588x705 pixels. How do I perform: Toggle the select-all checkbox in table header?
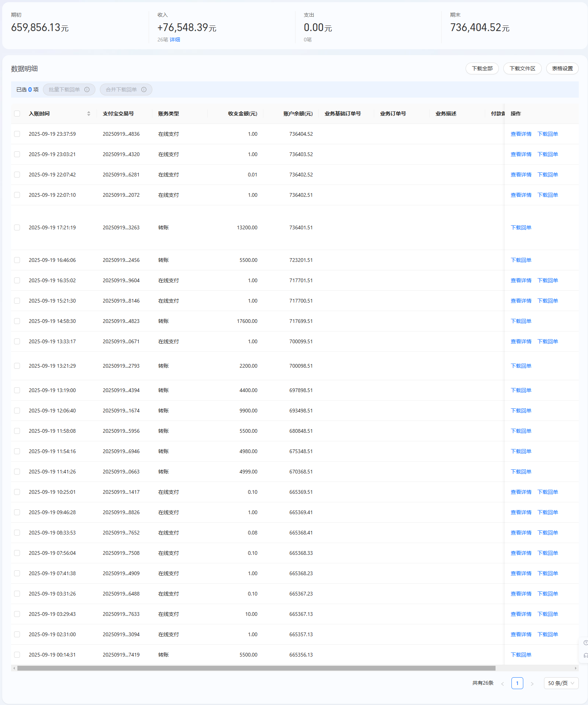(x=17, y=114)
